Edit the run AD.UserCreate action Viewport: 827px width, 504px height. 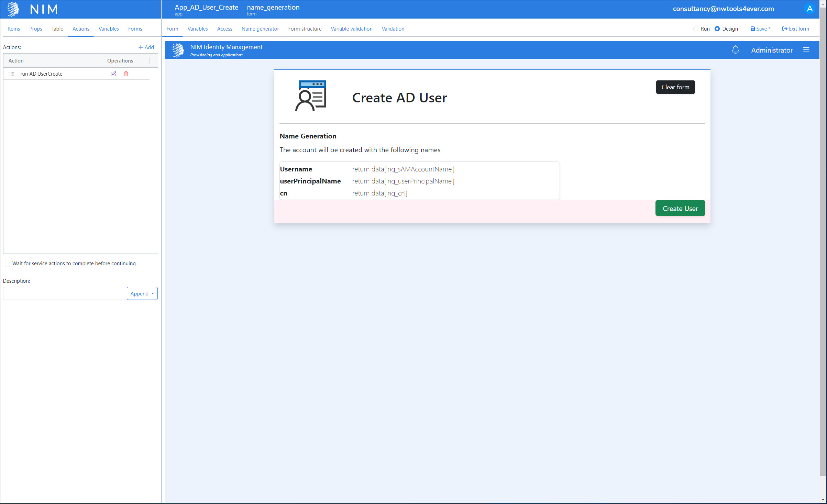click(113, 74)
